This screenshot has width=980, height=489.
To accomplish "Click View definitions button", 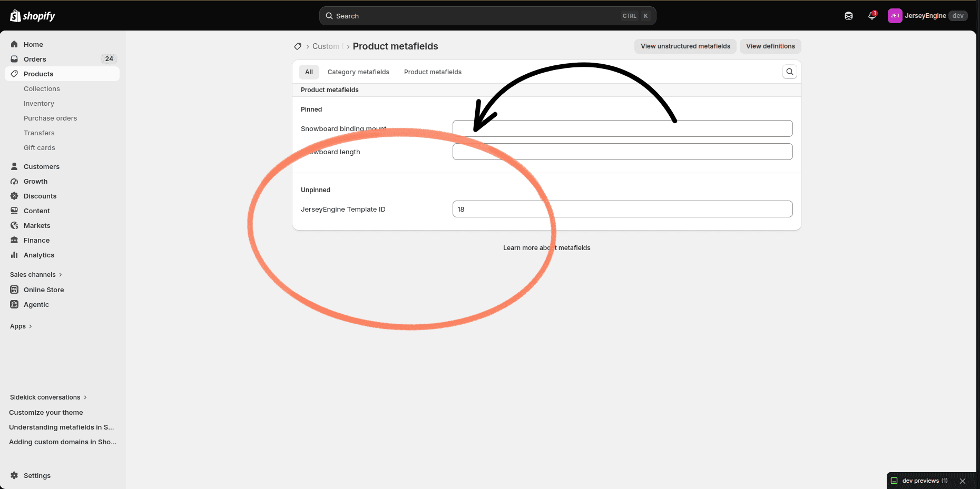I will pos(770,46).
